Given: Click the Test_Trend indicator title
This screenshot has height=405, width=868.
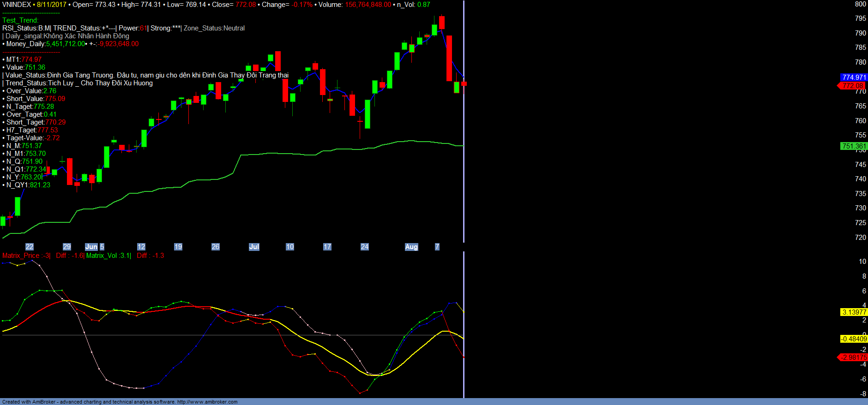Looking at the screenshot, I should click(20, 20).
